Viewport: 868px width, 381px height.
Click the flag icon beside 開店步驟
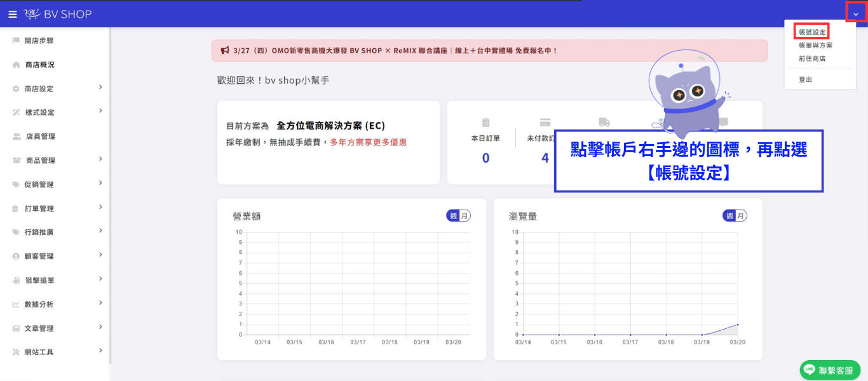16,41
